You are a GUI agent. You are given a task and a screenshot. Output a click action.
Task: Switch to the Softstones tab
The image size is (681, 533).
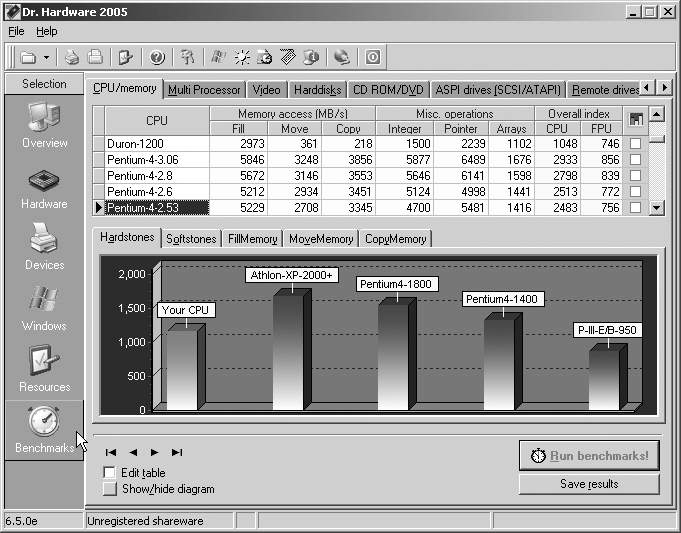(190, 239)
